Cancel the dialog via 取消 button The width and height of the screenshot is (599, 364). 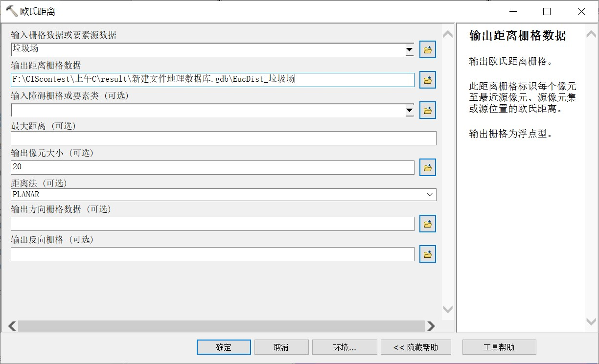click(x=281, y=347)
